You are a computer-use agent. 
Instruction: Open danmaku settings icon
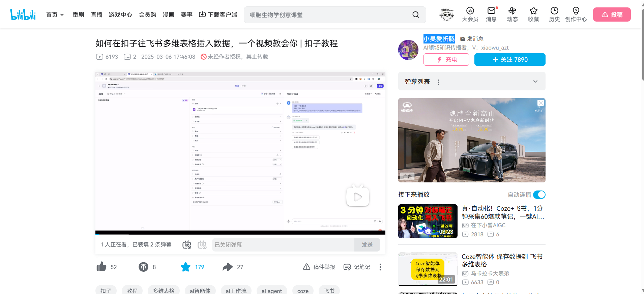click(x=202, y=245)
